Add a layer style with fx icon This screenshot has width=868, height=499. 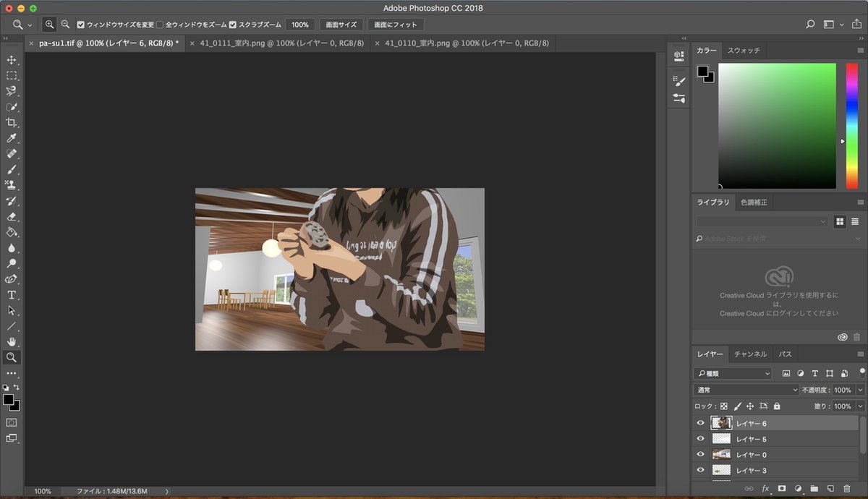click(766, 489)
